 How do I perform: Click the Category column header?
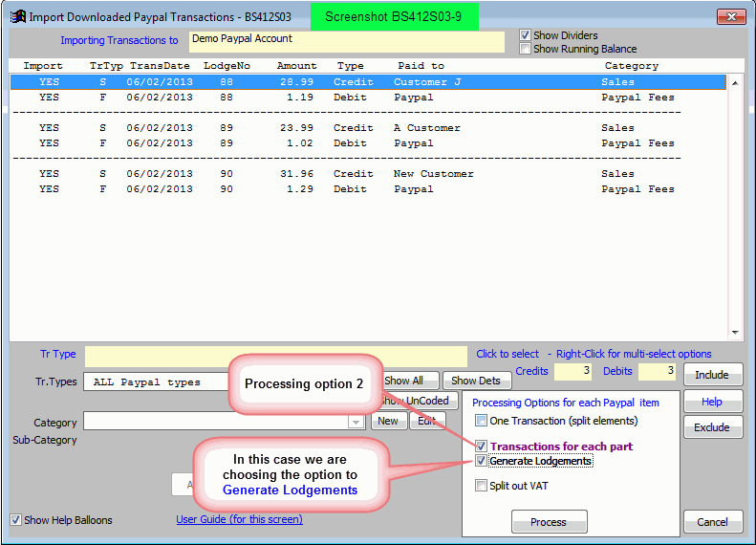click(631, 66)
